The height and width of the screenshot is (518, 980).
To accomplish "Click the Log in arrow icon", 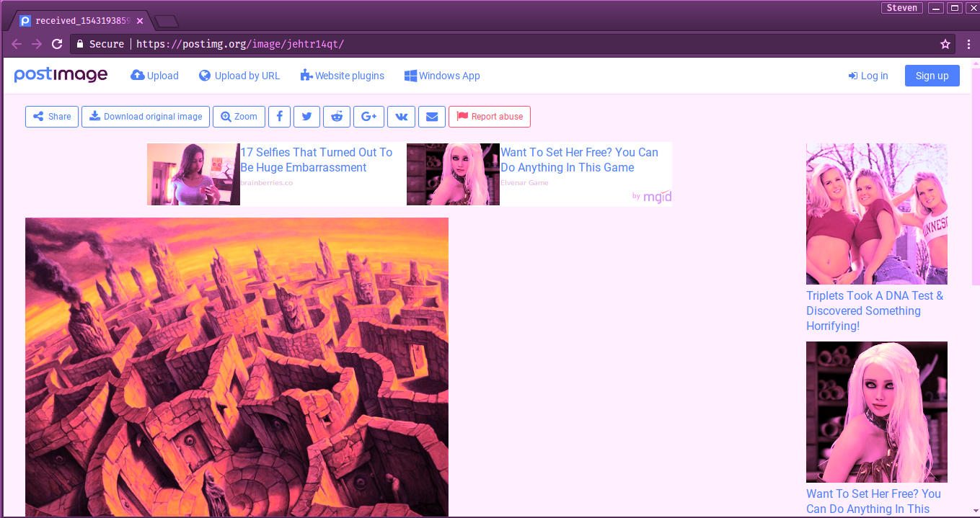I will [x=853, y=76].
